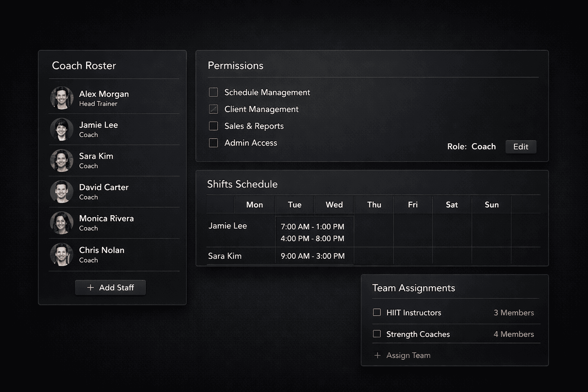Enable the Schedule Management permission
588x392 pixels.
click(213, 92)
